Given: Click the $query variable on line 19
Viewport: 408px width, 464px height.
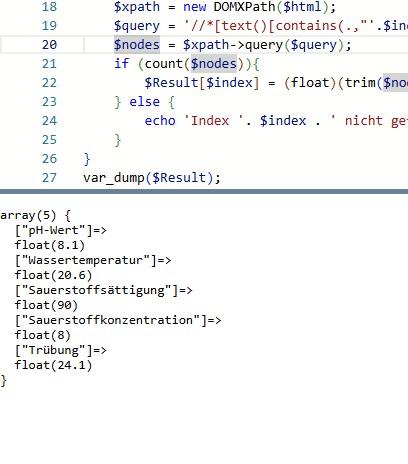Looking at the screenshot, I should click(x=137, y=26).
